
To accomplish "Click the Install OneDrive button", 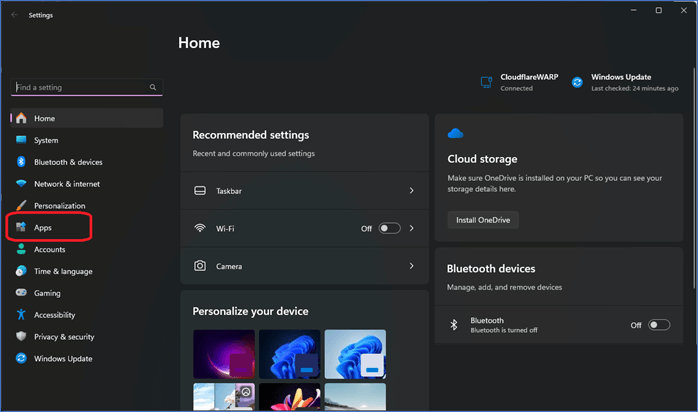I will 482,220.
